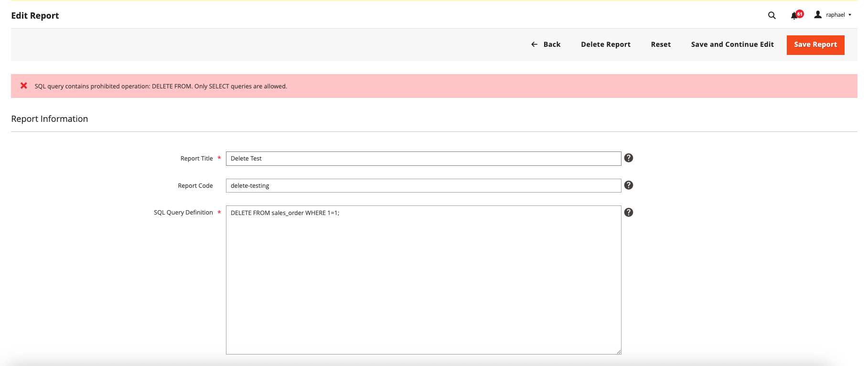
Task: Show help tooltip for SQL Query Definition
Action: click(x=628, y=213)
